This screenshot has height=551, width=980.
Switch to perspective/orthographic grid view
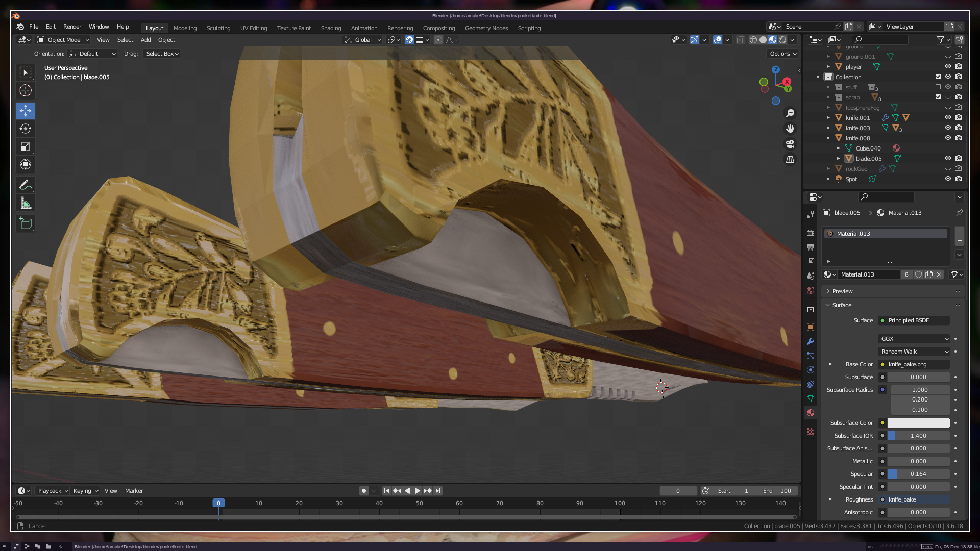(790, 160)
